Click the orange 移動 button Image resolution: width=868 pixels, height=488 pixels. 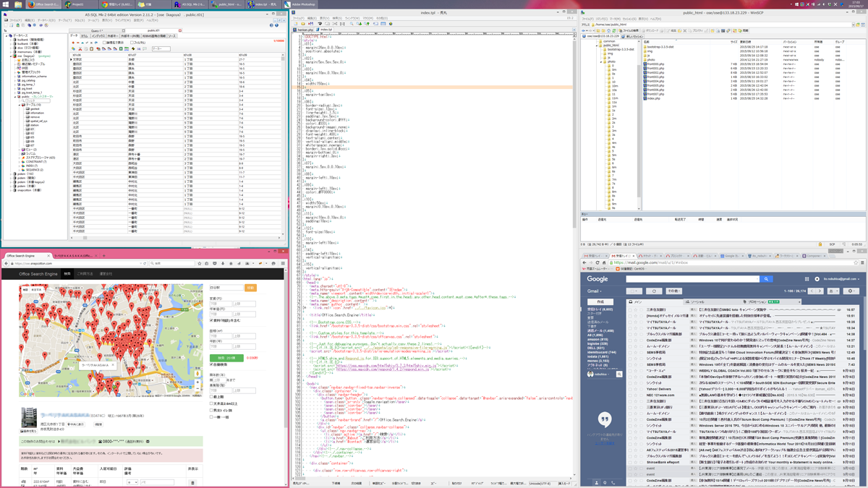251,288
